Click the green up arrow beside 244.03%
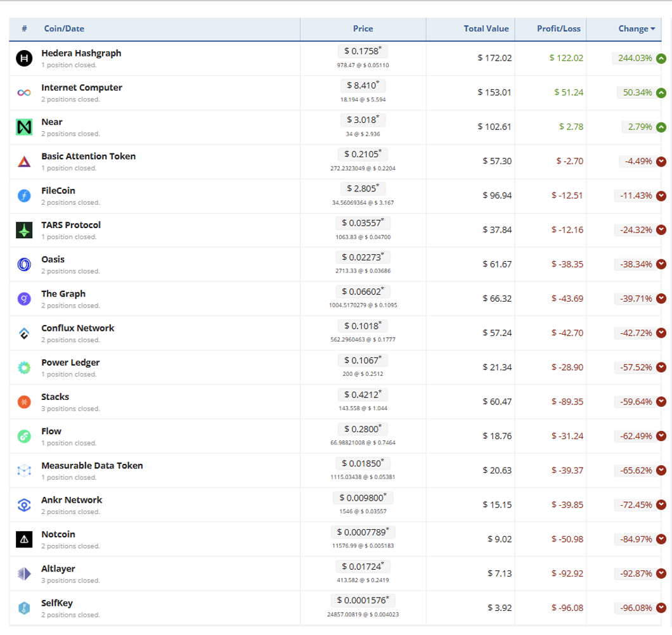Screen dimensions: 672x635 tap(661, 58)
